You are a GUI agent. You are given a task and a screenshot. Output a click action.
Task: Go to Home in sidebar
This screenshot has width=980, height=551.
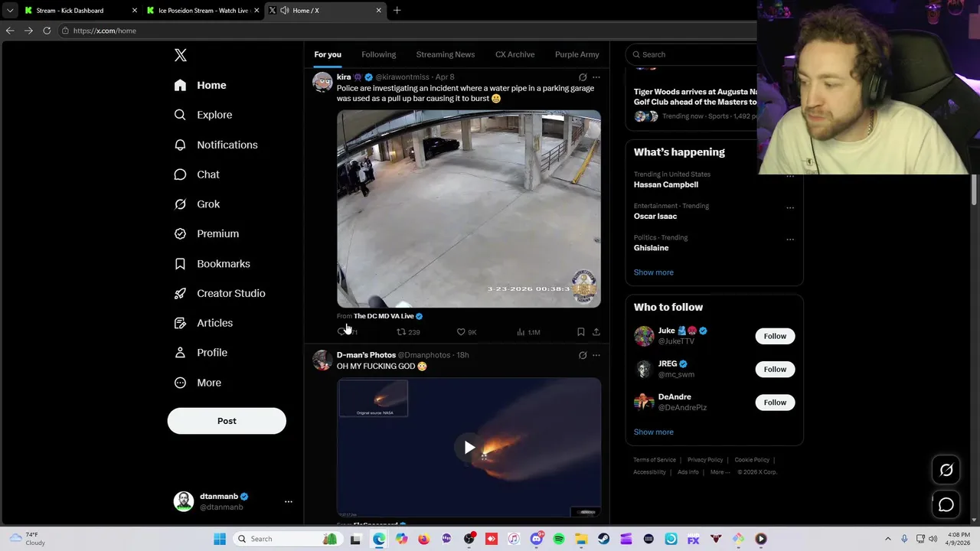click(x=201, y=85)
